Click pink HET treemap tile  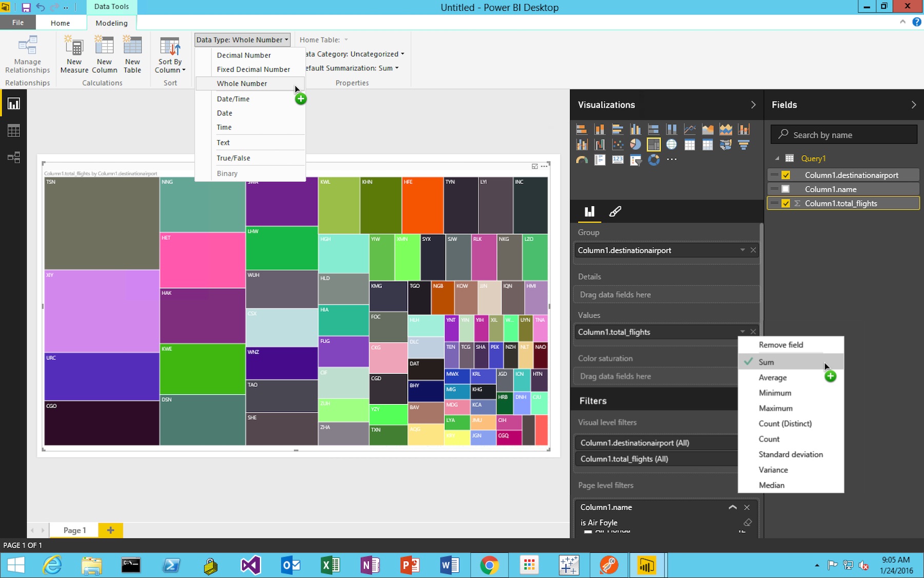tap(202, 260)
